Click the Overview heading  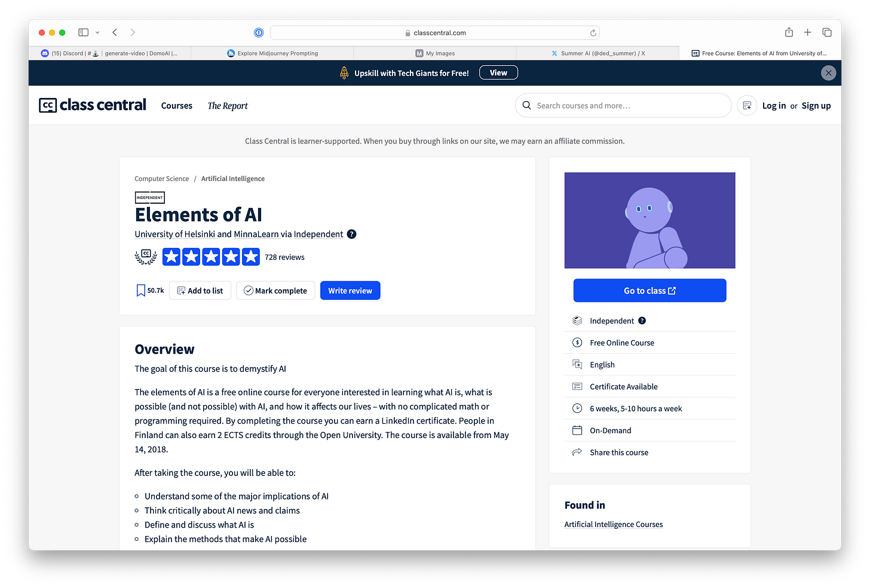coord(164,349)
